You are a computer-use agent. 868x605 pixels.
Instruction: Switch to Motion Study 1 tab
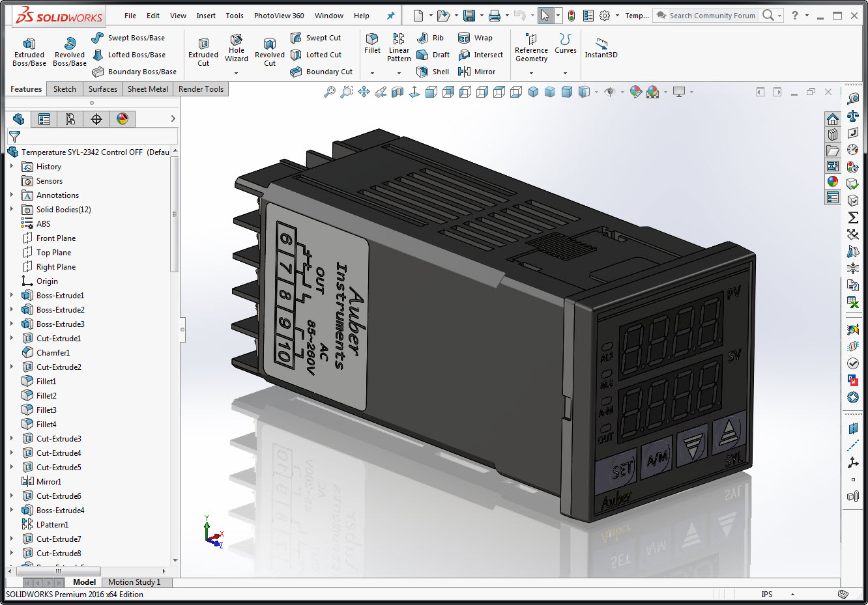[x=134, y=582]
